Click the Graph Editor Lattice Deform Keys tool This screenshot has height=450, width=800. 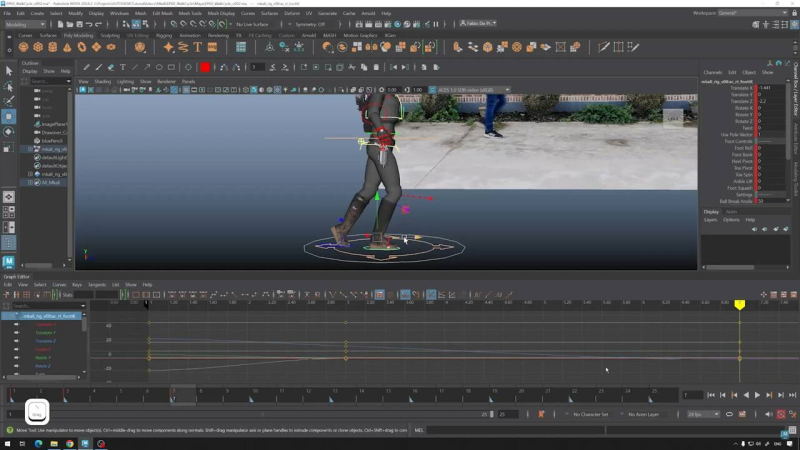[x=27, y=295]
